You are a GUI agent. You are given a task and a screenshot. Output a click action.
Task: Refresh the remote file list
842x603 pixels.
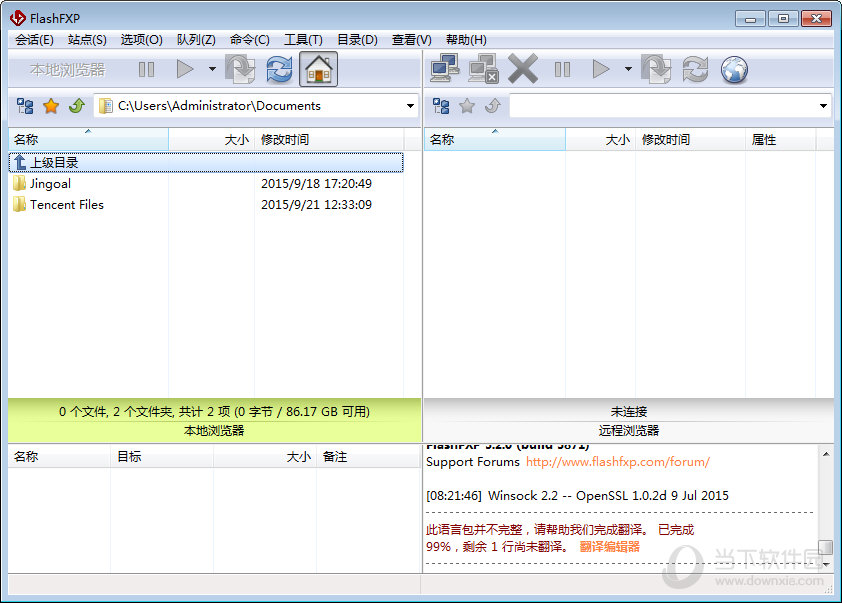click(x=695, y=69)
